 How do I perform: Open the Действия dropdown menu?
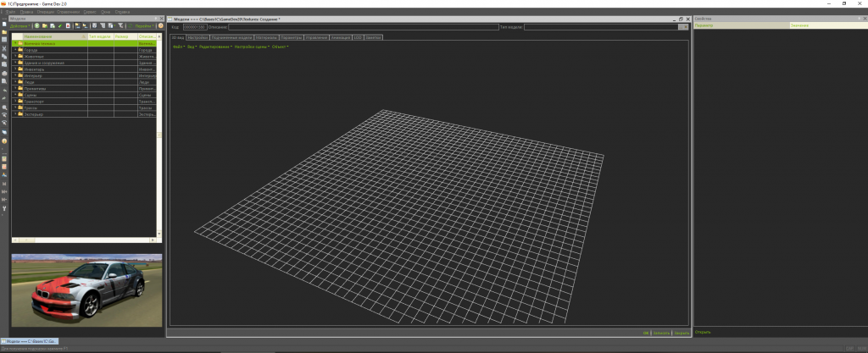pyautogui.click(x=19, y=26)
